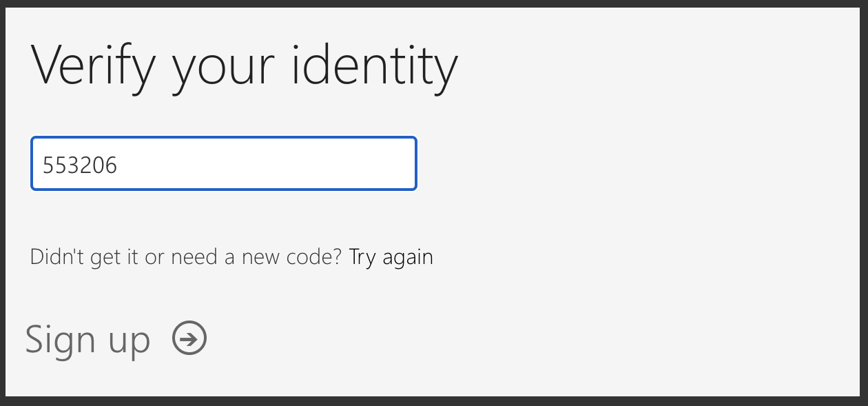Screen dimensions: 868x406
Task: Click the leading 5 of the entered code
Action: (x=48, y=165)
